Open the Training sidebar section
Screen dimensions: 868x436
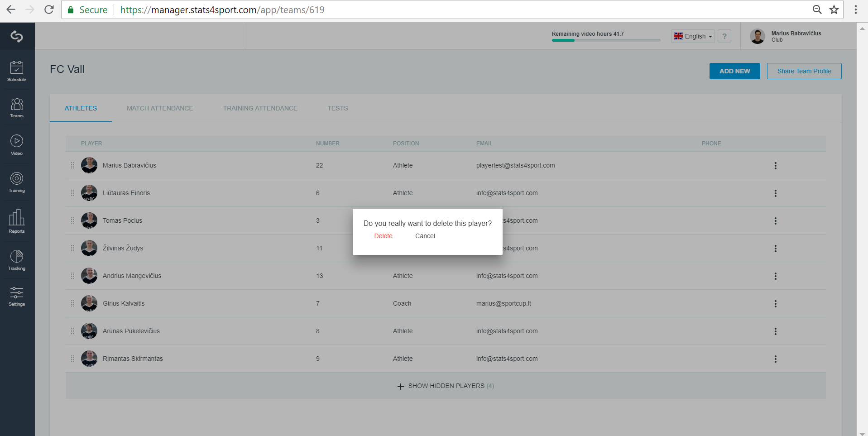point(17,182)
